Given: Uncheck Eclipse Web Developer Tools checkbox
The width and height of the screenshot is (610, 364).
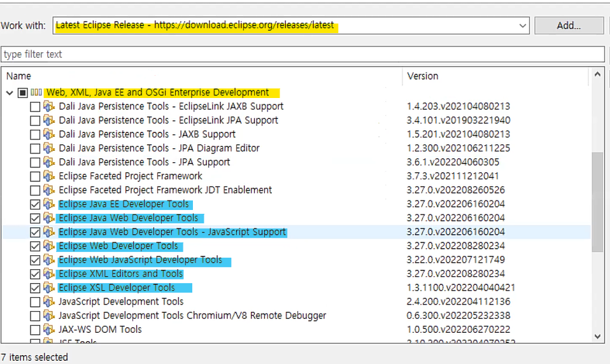Looking at the screenshot, I should tap(35, 246).
